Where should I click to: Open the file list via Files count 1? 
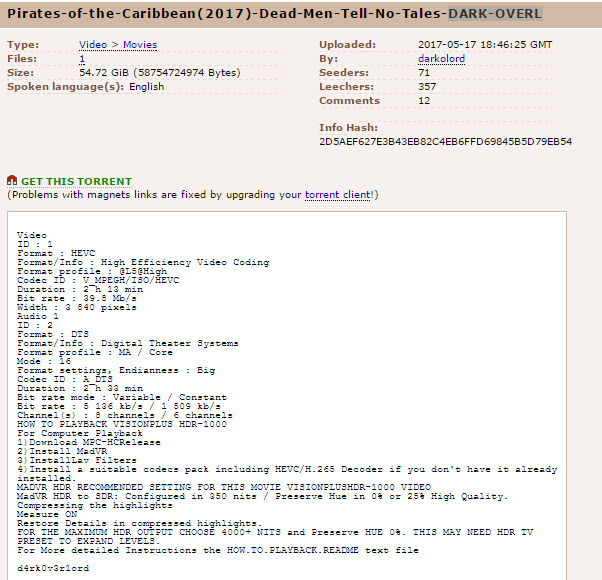point(82,59)
